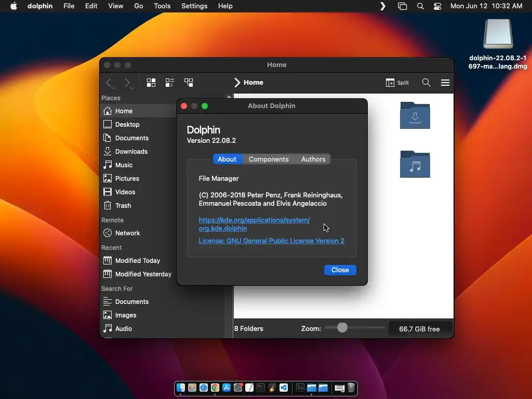Open the Apple menu

point(14,6)
